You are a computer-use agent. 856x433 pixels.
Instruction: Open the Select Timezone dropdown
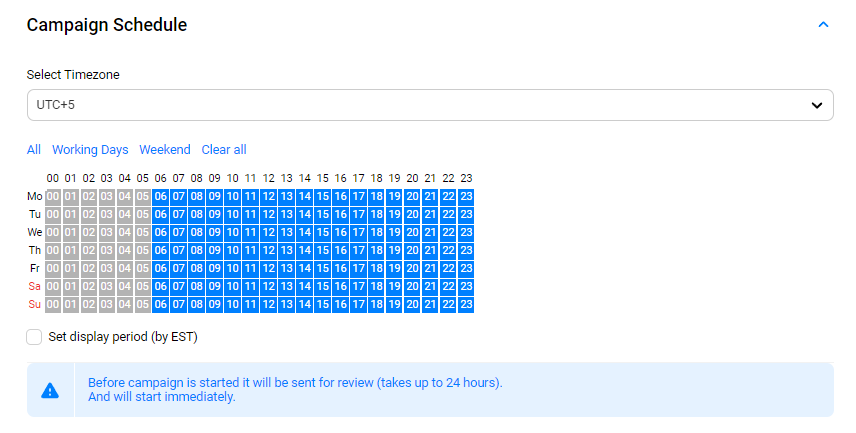(x=429, y=105)
